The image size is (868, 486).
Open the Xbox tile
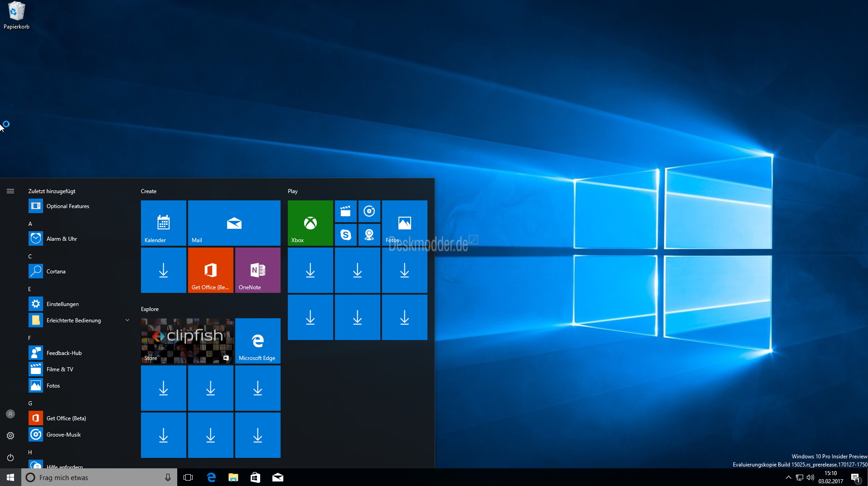310,223
